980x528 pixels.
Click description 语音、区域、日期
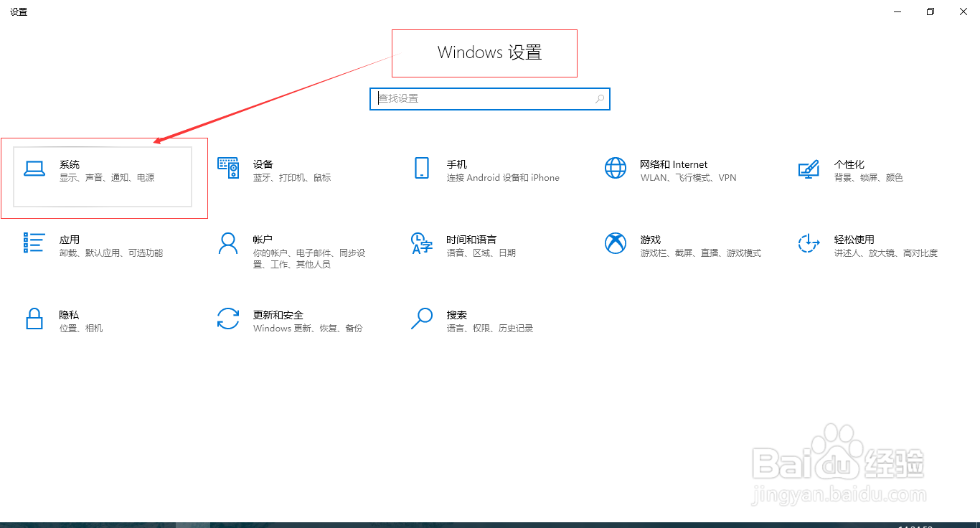[481, 253]
